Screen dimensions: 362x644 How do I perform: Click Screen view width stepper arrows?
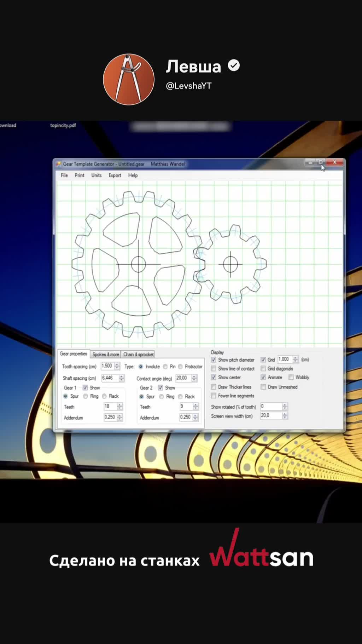point(285,416)
